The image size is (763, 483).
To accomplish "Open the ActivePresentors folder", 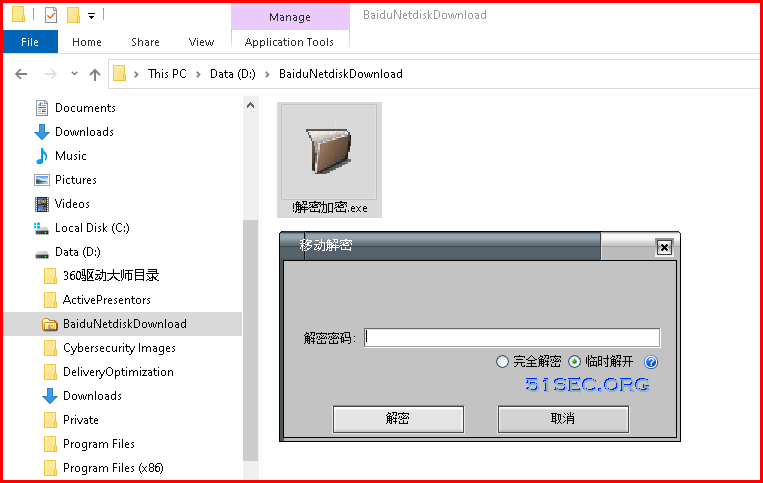I will [x=107, y=300].
